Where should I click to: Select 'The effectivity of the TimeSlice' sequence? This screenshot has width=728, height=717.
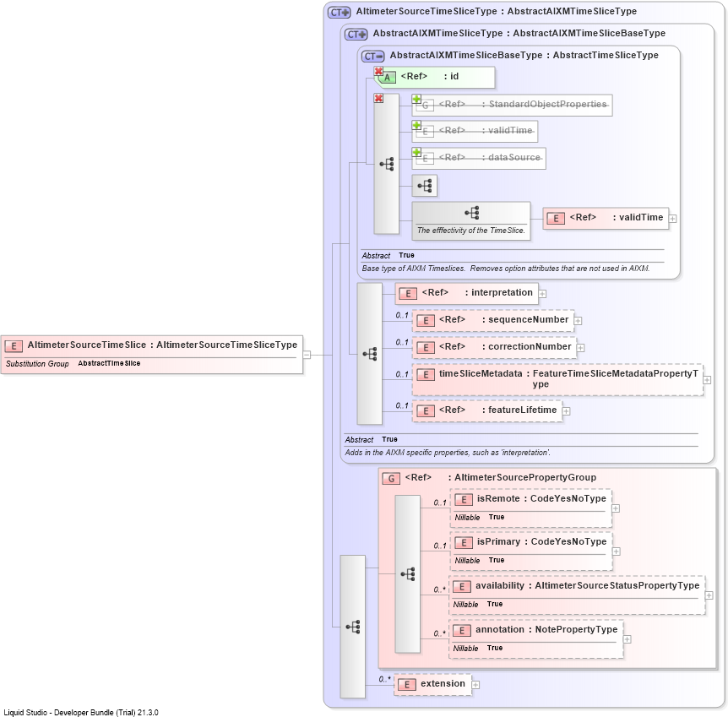coord(470,221)
